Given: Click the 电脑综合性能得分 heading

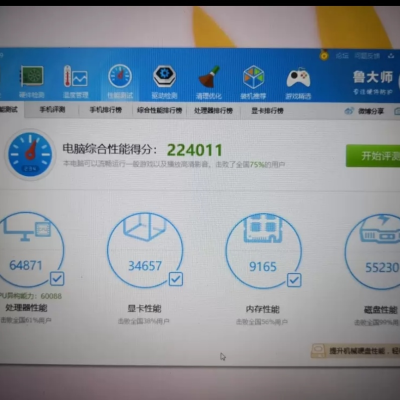Looking at the screenshot, I should (109, 149).
